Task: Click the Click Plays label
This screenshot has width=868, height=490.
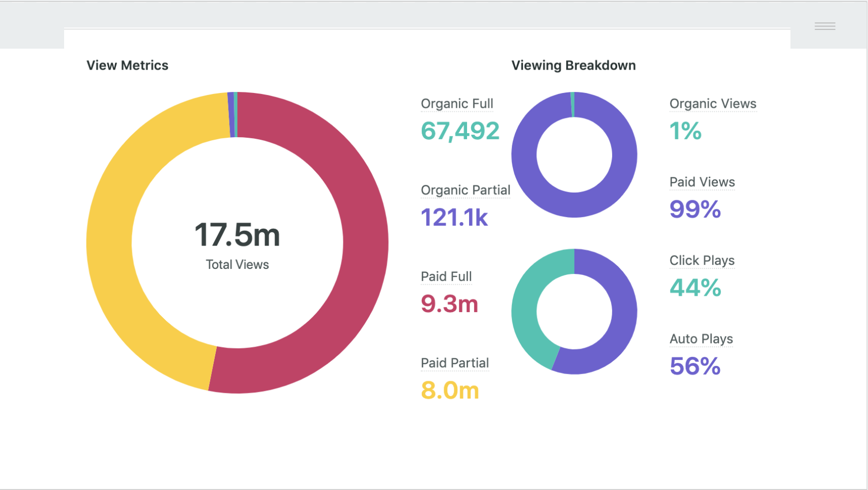Action: (x=702, y=260)
